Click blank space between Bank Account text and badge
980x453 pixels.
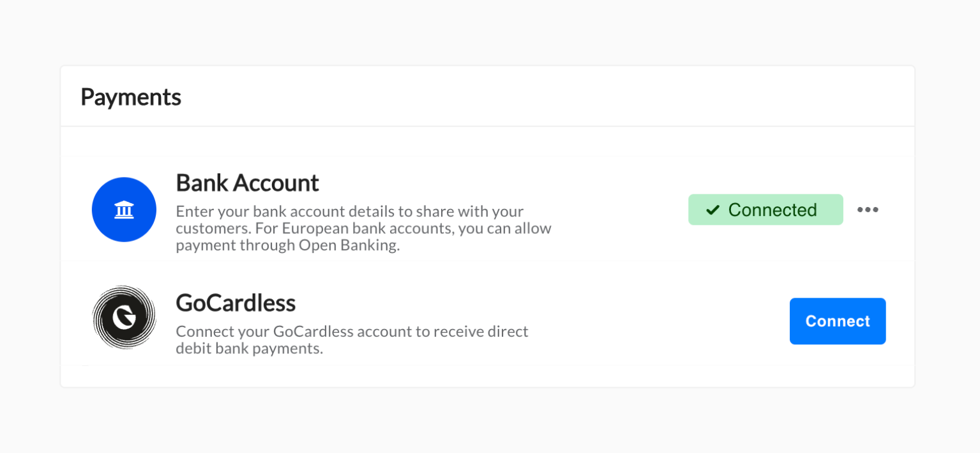(x=619, y=210)
